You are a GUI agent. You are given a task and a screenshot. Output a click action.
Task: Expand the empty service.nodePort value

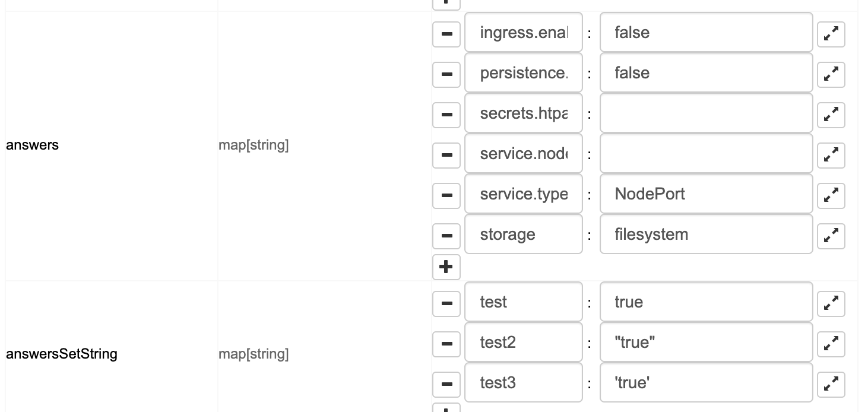tap(831, 155)
